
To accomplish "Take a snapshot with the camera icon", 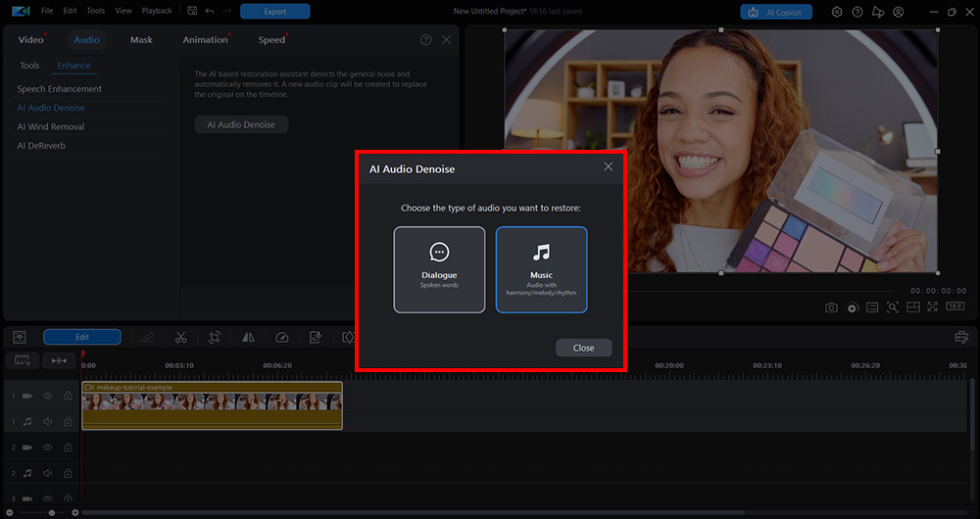I will [831, 307].
